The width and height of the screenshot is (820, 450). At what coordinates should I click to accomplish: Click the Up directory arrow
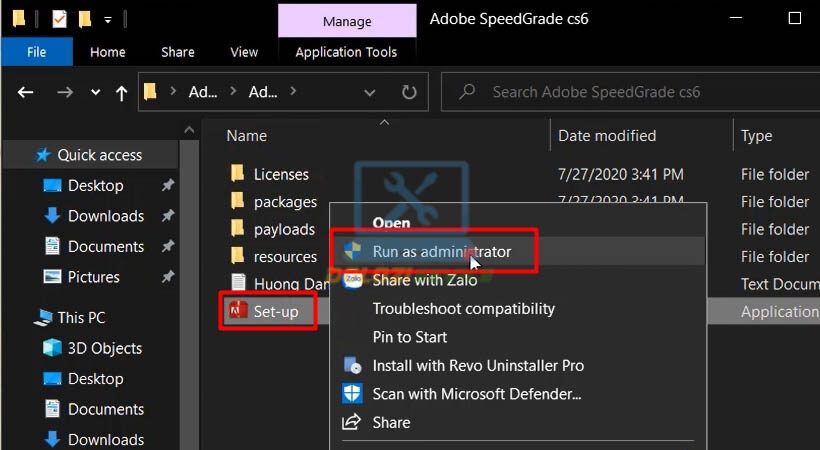coord(121,92)
